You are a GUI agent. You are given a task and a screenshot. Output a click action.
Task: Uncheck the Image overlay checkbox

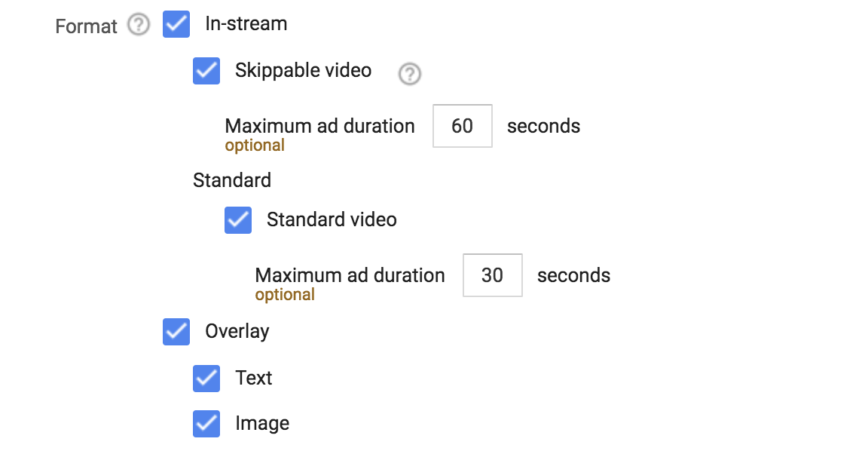click(206, 423)
